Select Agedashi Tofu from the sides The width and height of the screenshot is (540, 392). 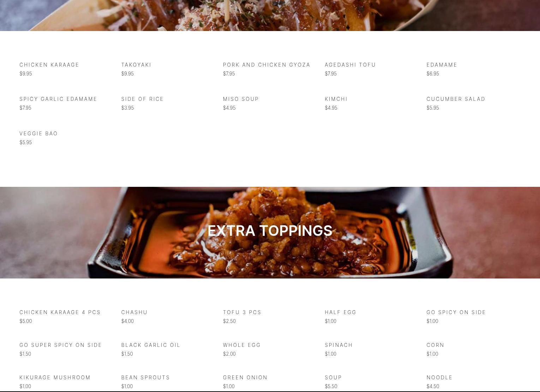350,65
